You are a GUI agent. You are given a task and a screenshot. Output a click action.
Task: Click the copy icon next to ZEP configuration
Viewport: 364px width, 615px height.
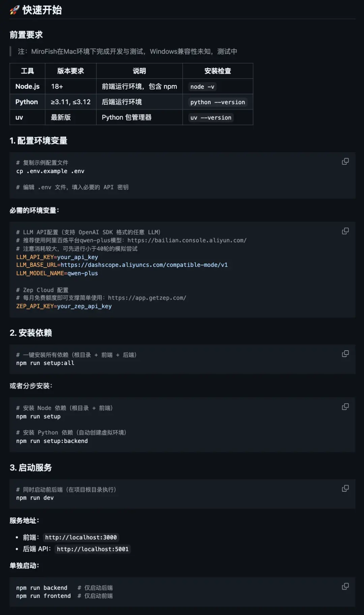(345, 231)
